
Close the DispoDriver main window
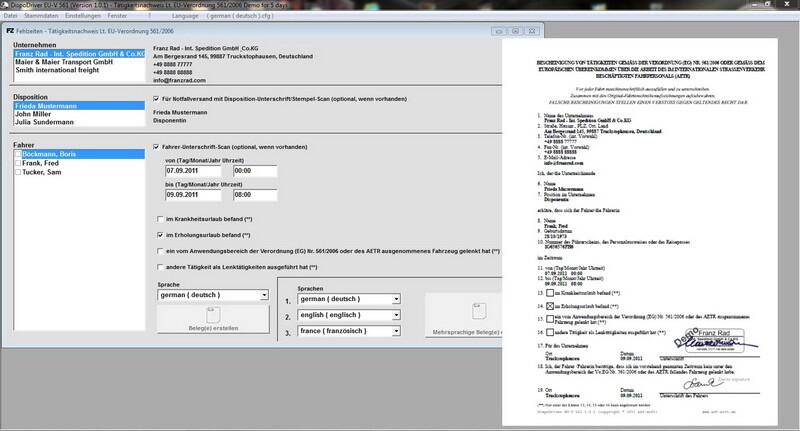pyautogui.click(x=786, y=4)
